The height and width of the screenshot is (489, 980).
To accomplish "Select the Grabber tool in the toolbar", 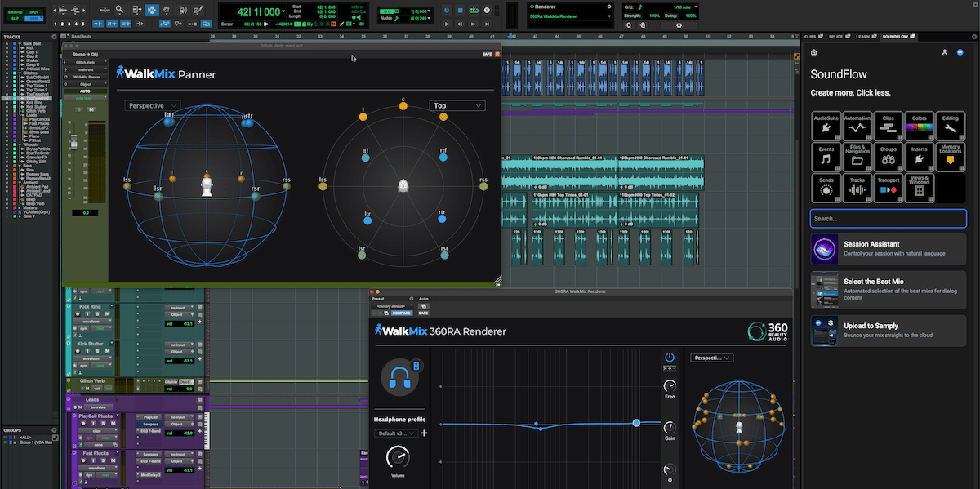I will [167, 10].
